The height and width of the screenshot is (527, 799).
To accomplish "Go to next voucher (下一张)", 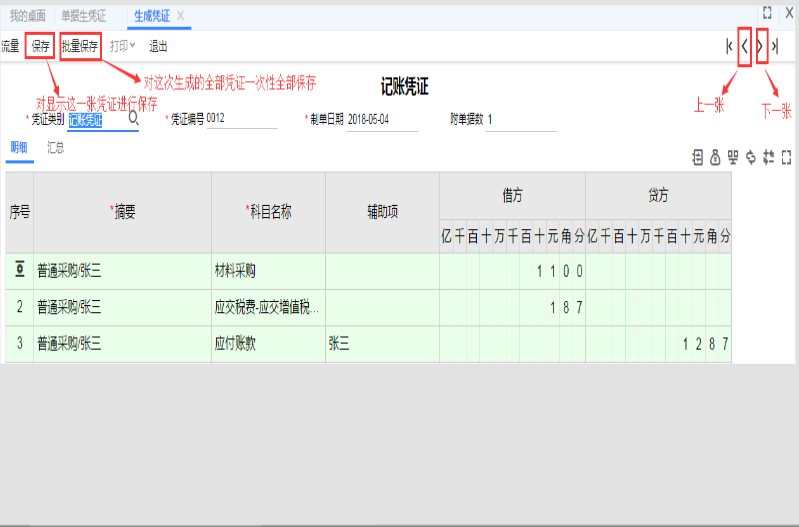I will tap(761, 46).
